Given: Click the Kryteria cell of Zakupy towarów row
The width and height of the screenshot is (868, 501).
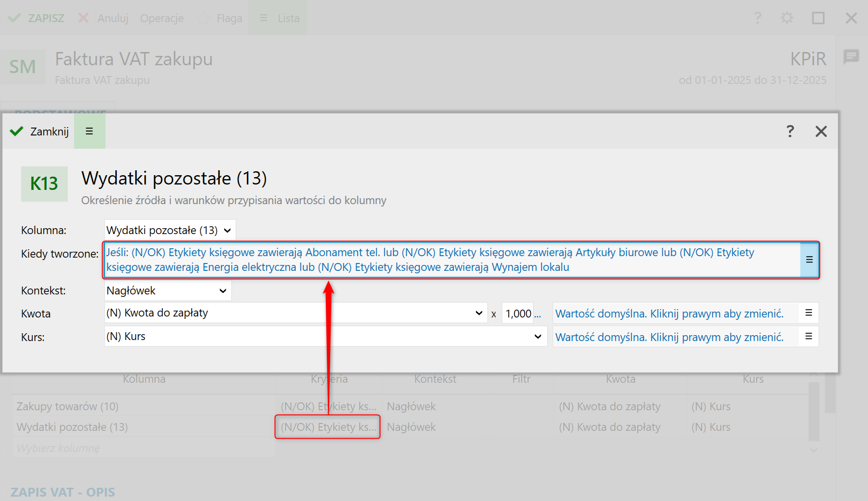Looking at the screenshot, I should coord(328,406).
